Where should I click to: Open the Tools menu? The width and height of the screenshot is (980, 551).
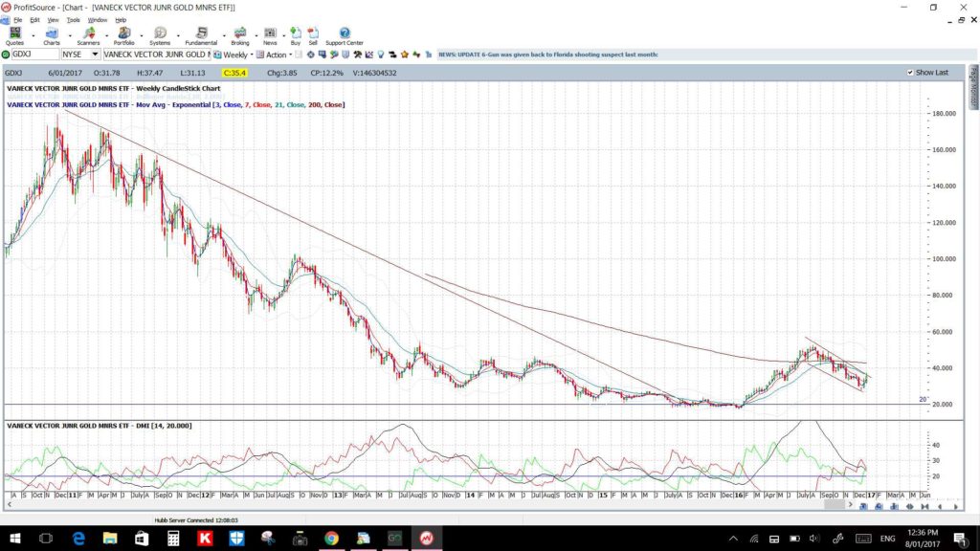click(73, 20)
